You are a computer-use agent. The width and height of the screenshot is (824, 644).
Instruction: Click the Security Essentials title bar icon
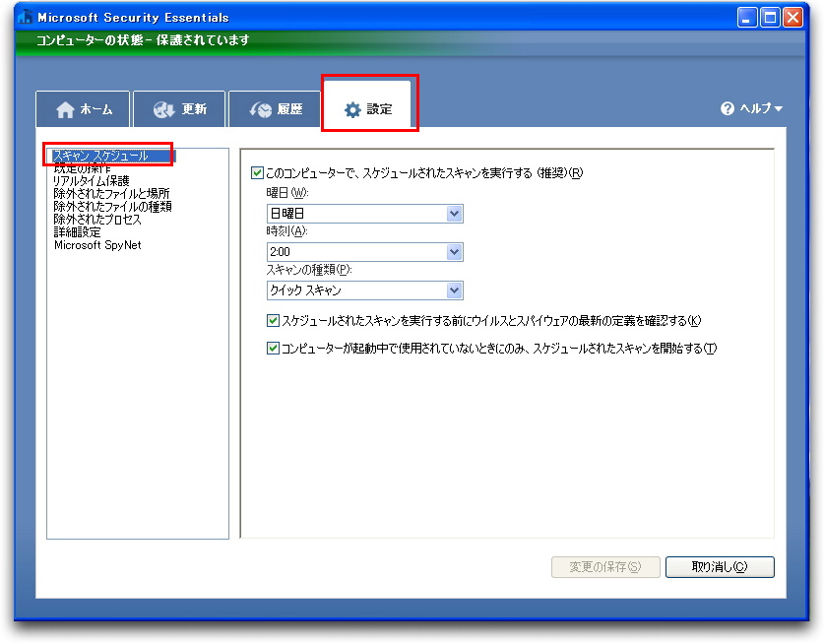click(x=26, y=17)
